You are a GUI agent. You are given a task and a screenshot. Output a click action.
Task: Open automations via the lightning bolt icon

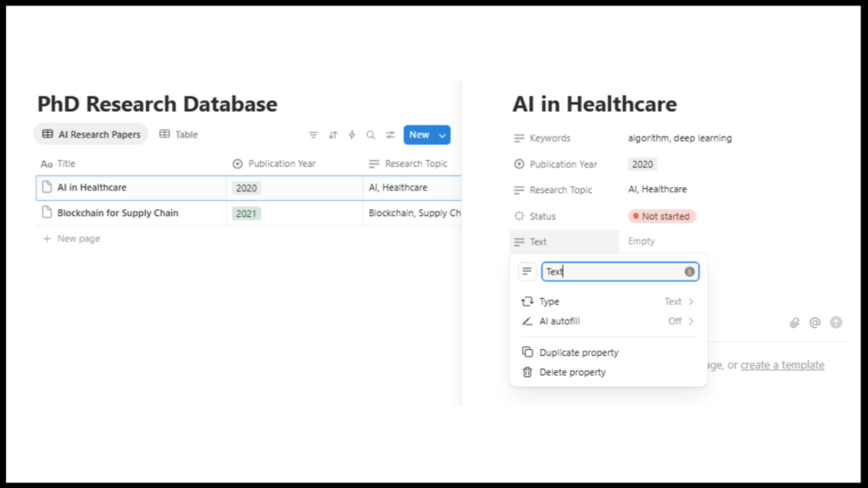(352, 135)
